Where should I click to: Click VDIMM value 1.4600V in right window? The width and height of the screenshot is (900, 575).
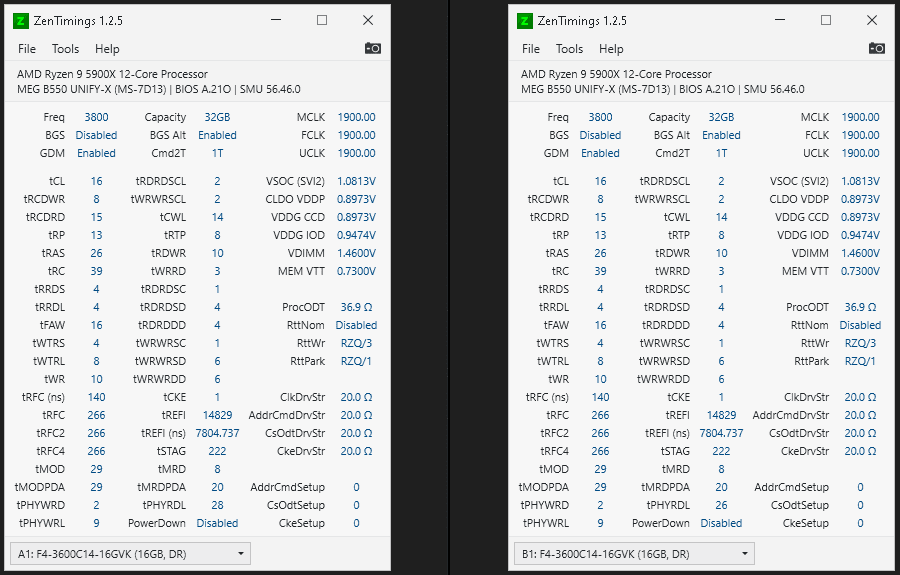(x=860, y=253)
